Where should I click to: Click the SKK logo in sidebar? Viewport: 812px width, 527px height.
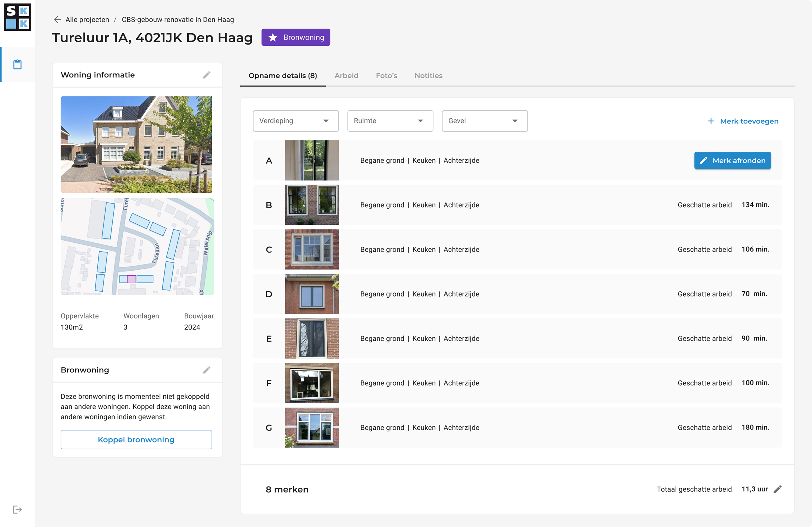[17, 17]
